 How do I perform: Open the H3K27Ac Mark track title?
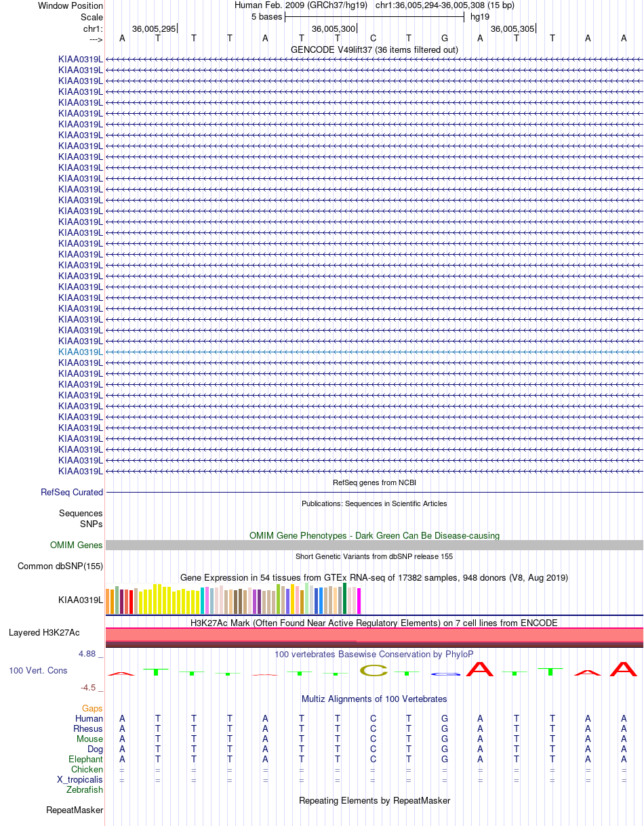(374, 622)
